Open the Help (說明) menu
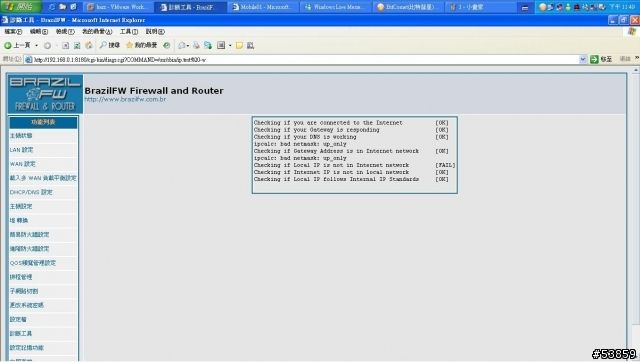This screenshot has width=640, height=362. [x=155, y=31]
